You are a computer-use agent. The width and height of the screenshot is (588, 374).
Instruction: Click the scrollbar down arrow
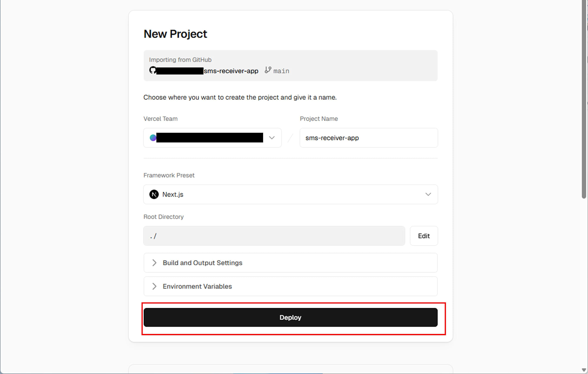(x=584, y=370)
